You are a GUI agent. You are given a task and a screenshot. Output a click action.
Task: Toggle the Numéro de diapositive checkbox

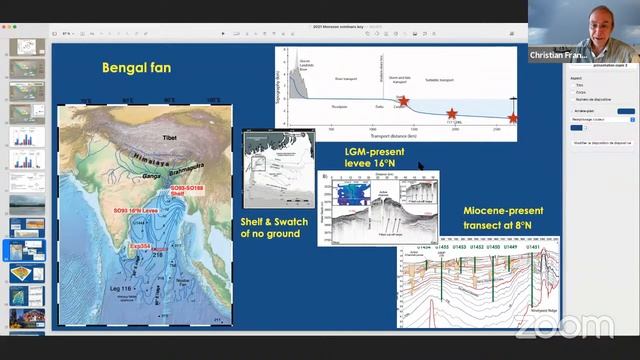(573, 99)
